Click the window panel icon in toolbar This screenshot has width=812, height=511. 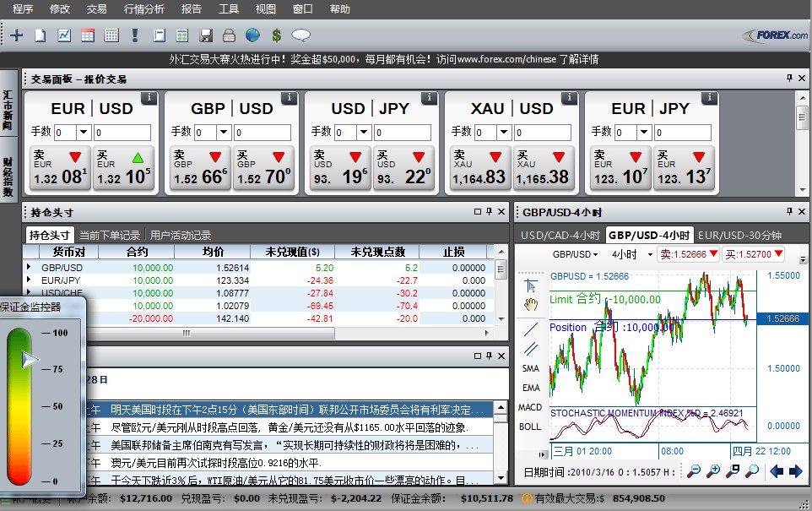point(159,35)
